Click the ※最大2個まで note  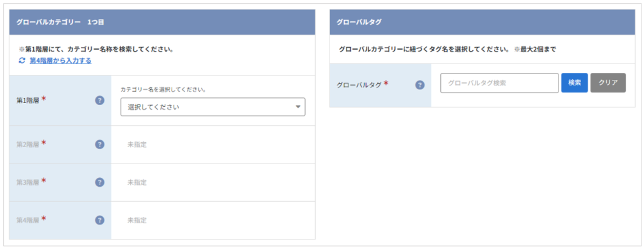535,49
